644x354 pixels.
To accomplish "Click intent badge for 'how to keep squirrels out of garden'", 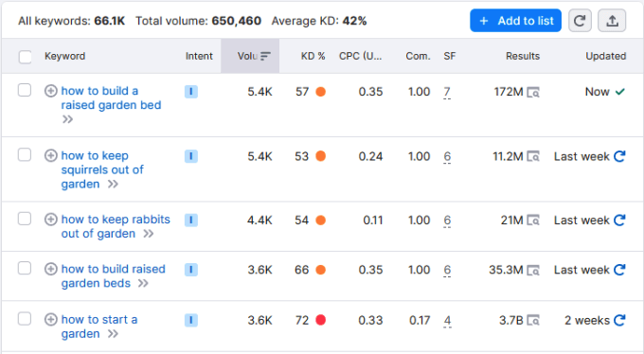I will click(191, 156).
